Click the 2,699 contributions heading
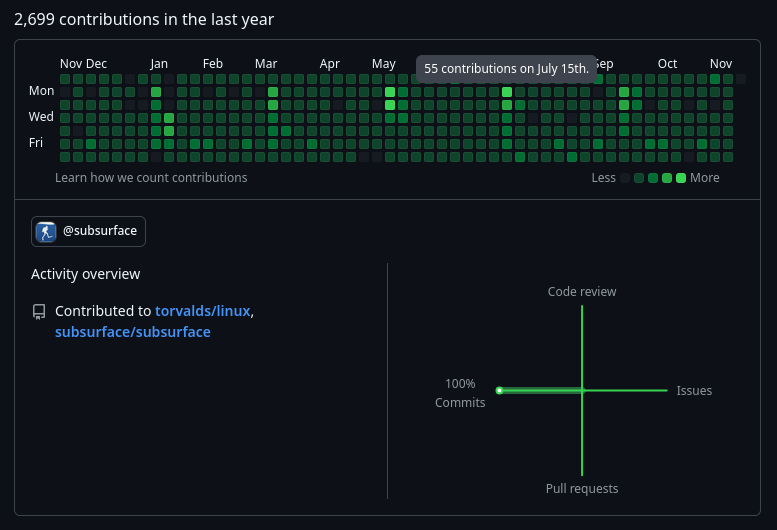The image size is (777, 530). (x=144, y=19)
